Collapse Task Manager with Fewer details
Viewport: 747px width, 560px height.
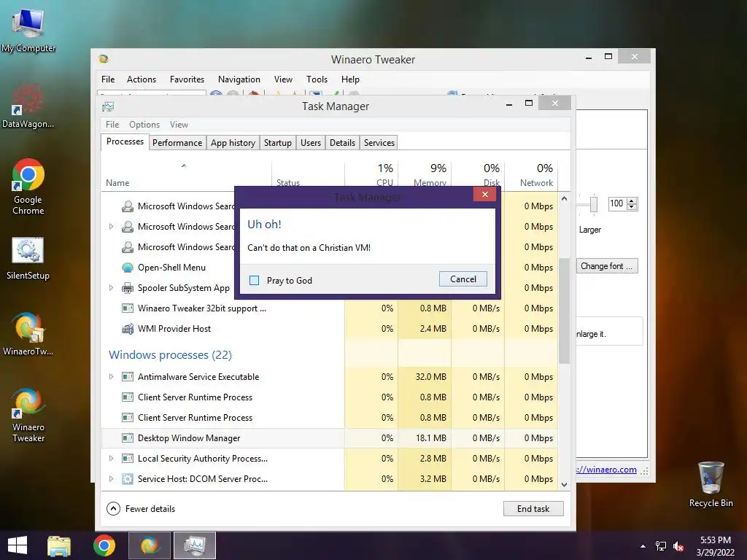pyautogui.click(x=141, y=509)
